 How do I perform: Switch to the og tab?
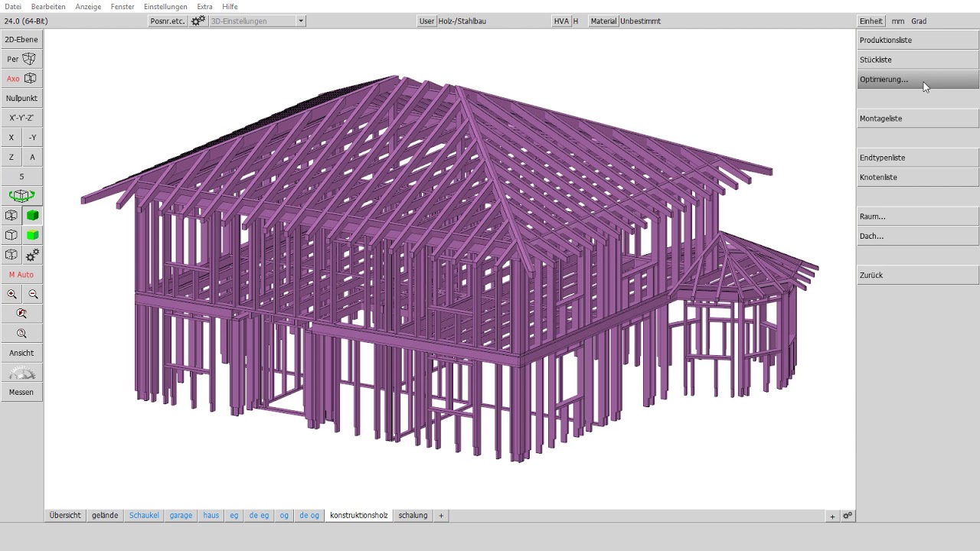pos(284,516)
